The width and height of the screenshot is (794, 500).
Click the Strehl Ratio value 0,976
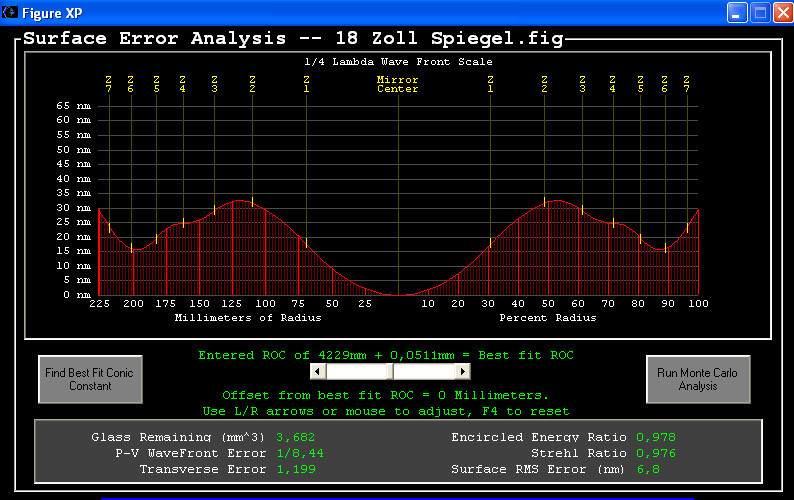coord(655,453)
